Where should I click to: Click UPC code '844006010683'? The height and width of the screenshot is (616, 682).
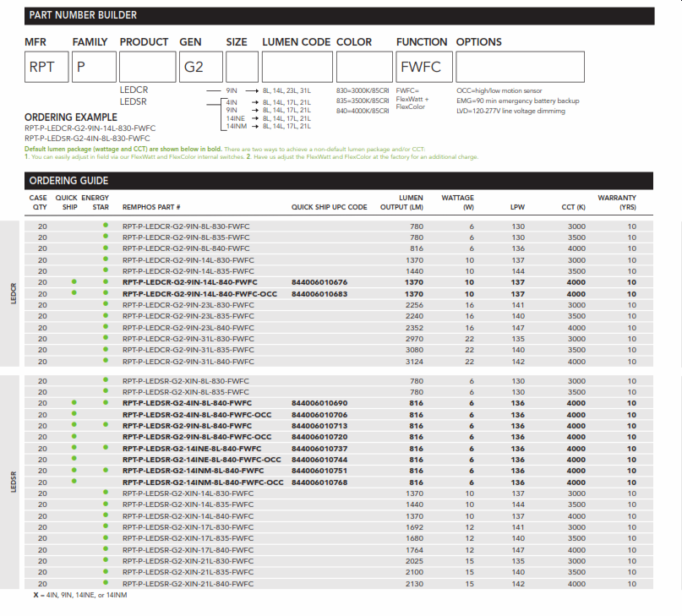[x=319, y=294]
